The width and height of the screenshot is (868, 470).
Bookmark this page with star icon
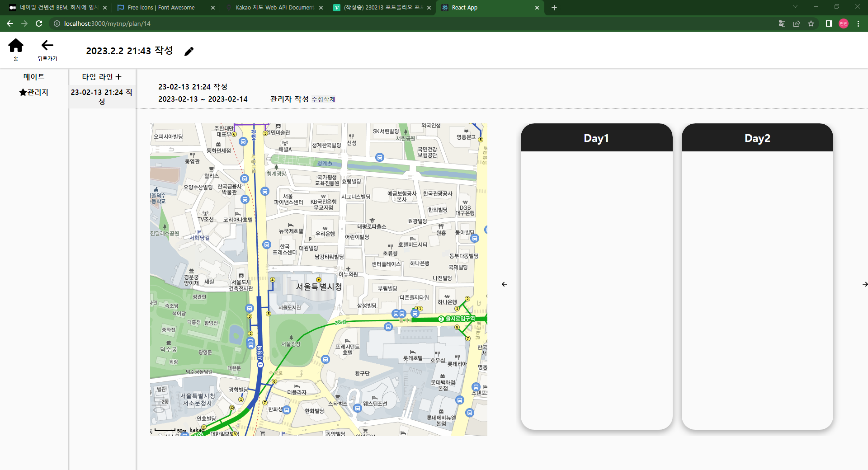(811, 23)
